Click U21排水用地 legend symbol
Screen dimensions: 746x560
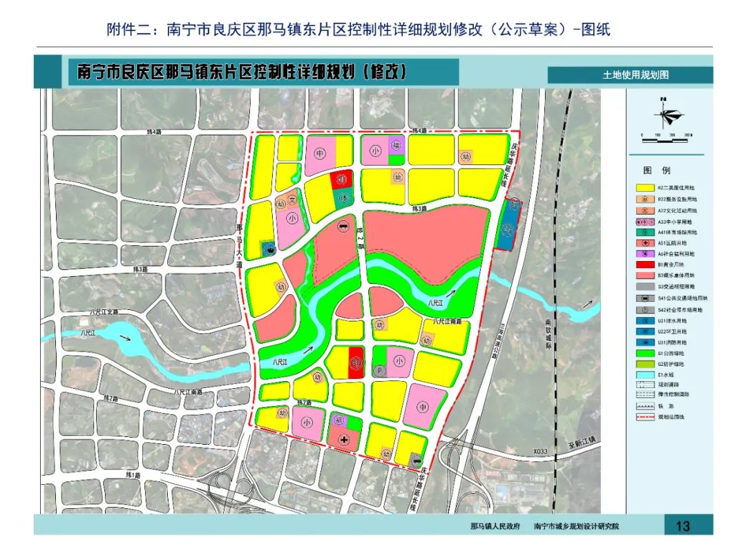[645, 320]
